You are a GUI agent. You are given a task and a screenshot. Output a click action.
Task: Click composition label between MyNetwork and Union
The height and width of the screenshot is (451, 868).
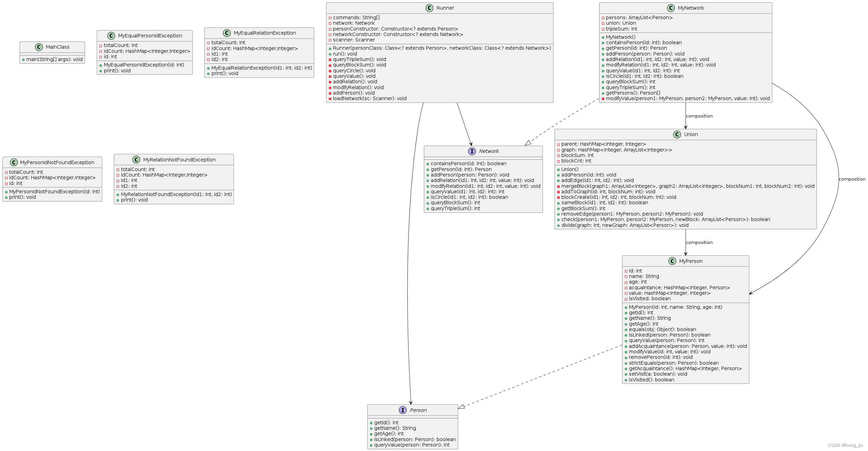(x=699, y=116)
